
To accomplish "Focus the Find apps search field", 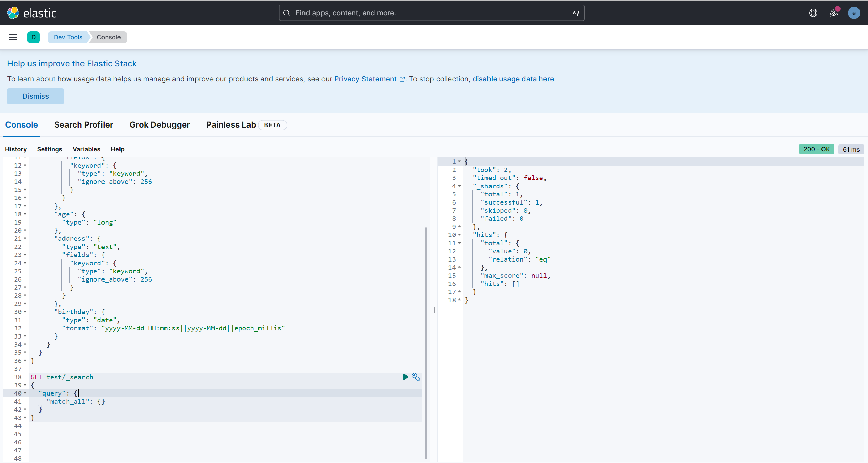I will [x=431, y=13].
